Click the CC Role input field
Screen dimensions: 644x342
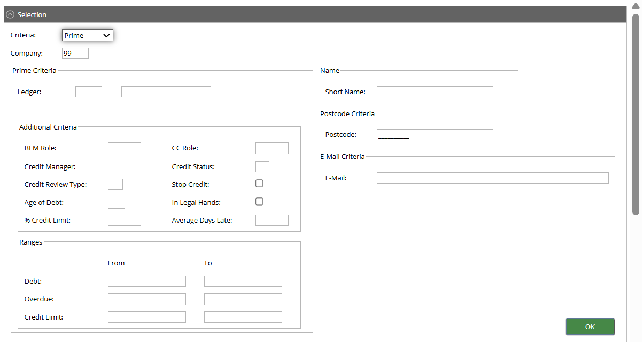pos(272,148)
